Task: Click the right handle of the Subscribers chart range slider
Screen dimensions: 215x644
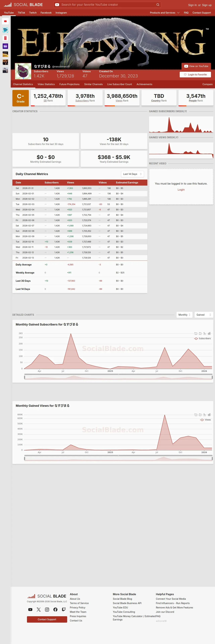Action: click(212, 377)
